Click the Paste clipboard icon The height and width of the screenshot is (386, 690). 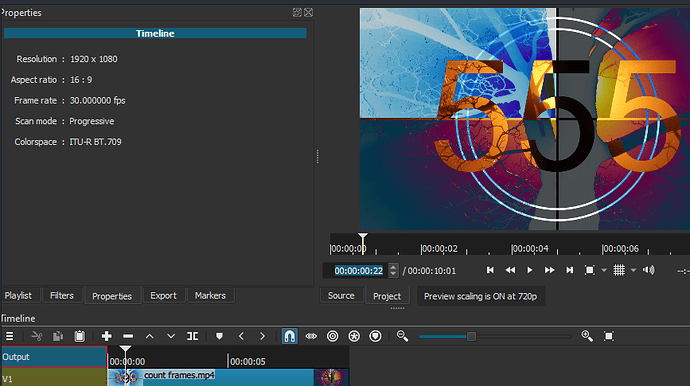tap(79, 336)
